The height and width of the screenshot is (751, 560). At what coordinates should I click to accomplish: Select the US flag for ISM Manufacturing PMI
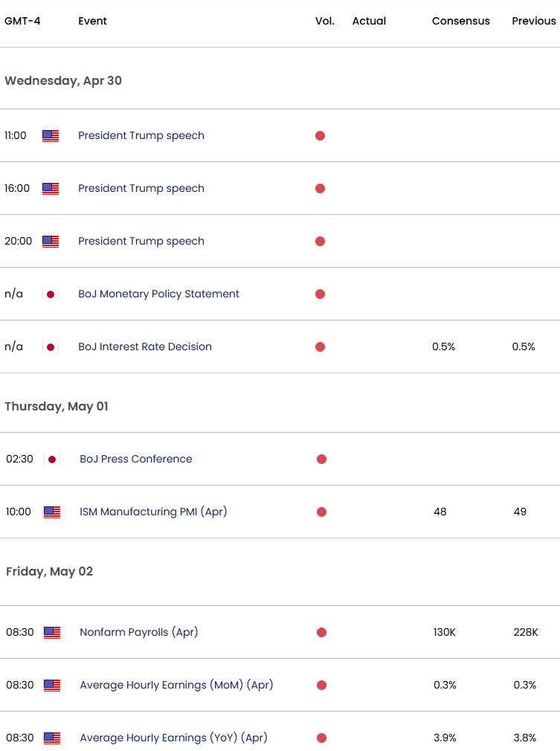click(50, 512)
